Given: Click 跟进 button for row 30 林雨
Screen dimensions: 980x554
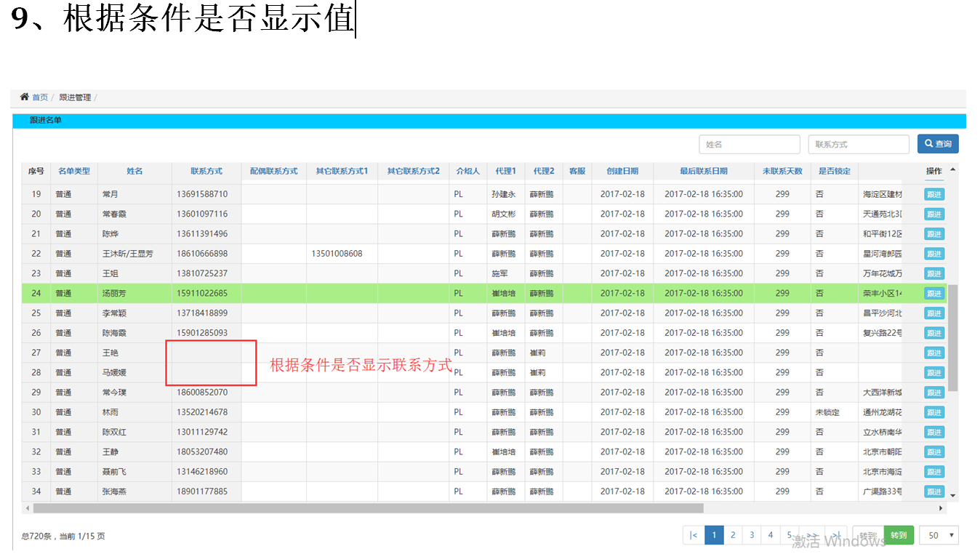Looking at the screenshot, I should point(934,412).
